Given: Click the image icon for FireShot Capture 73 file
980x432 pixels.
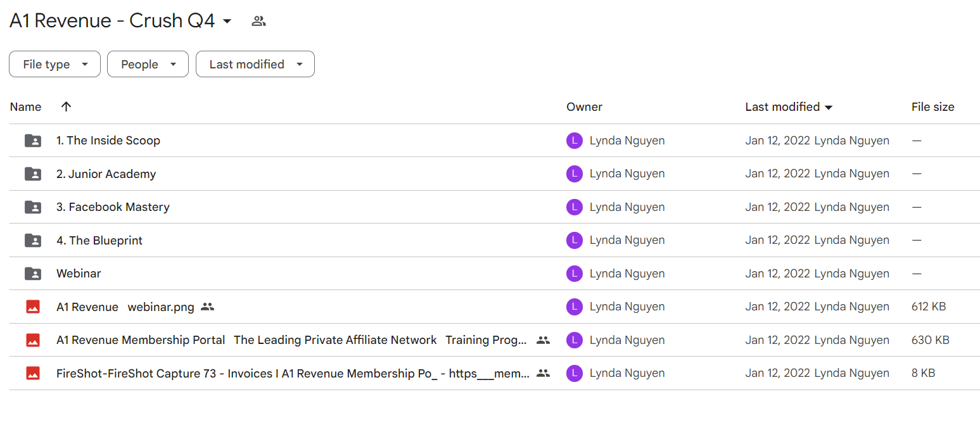Looking at the screenshot, I should 33,373.
